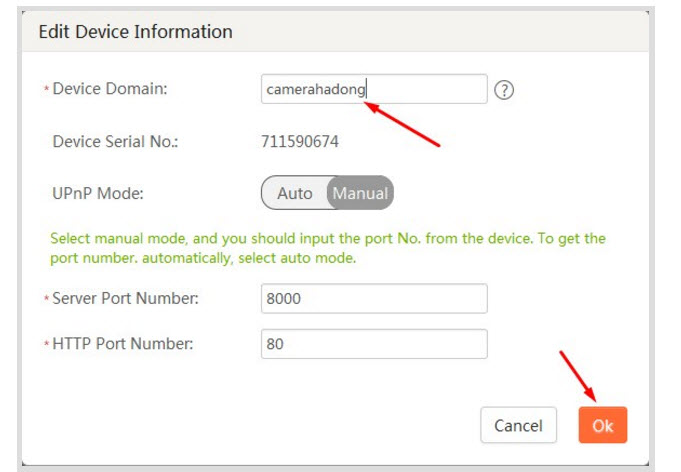Click the "Server Port Number:" label
This screenshot has width=681, height=472.
pyautogui.click(x=125, y=298)
